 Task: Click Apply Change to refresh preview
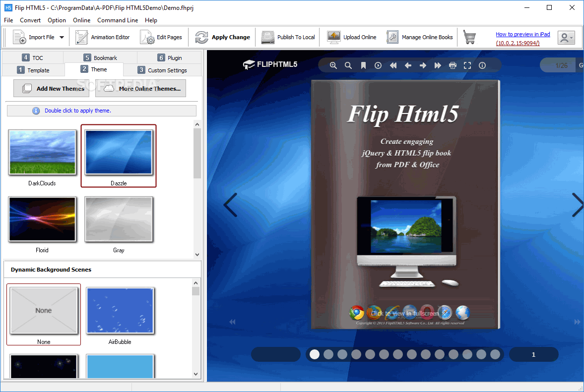tap(222, 37)
